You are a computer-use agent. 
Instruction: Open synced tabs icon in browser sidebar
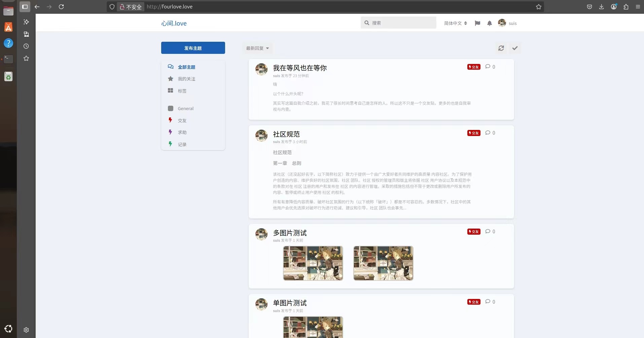26,34
